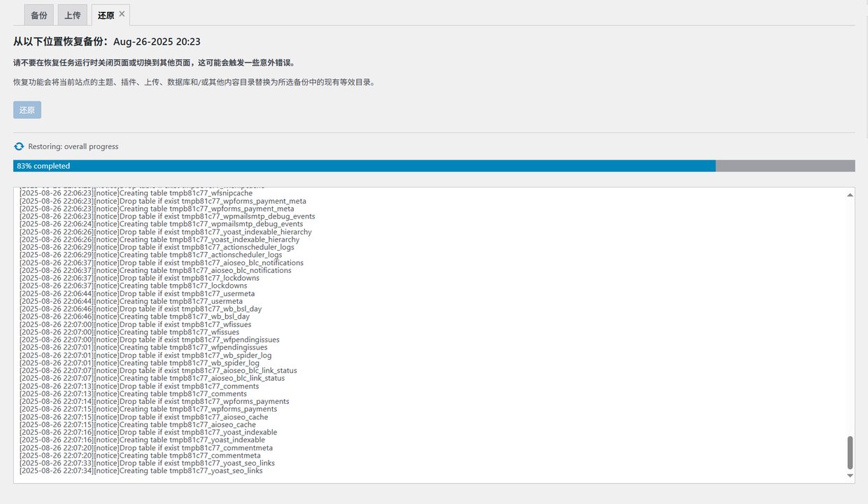Click the last log line creating yoast_seo_links
The height and width of the screenshot is (504, 868).
141,471
